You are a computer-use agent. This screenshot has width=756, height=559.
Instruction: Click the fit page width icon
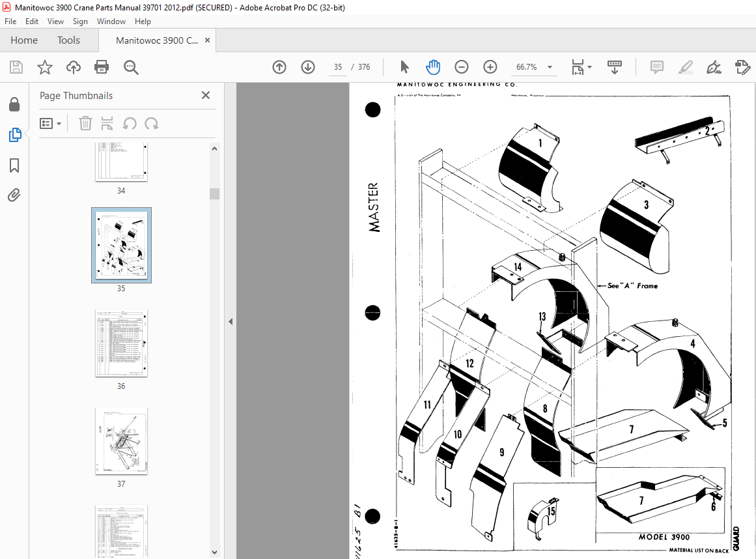(x=578, y=67)
